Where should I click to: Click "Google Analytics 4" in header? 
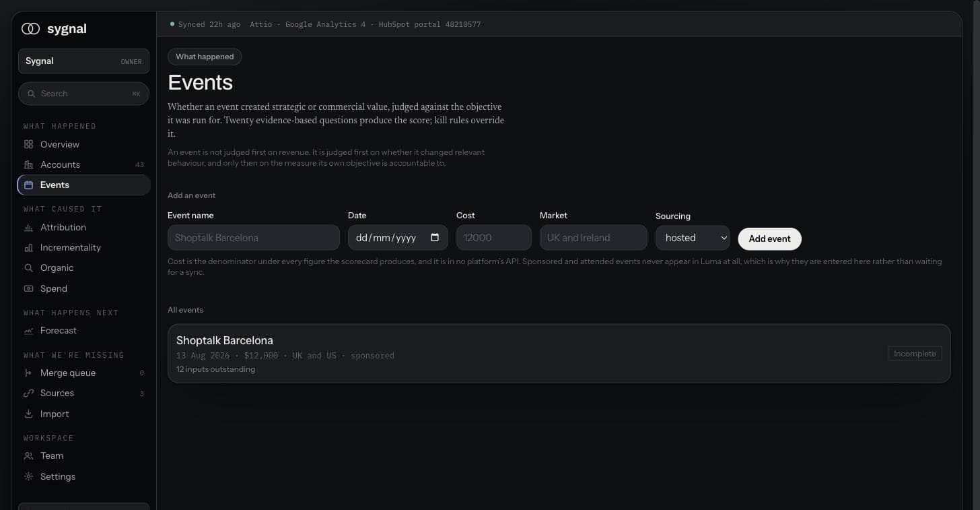[325, 24]
